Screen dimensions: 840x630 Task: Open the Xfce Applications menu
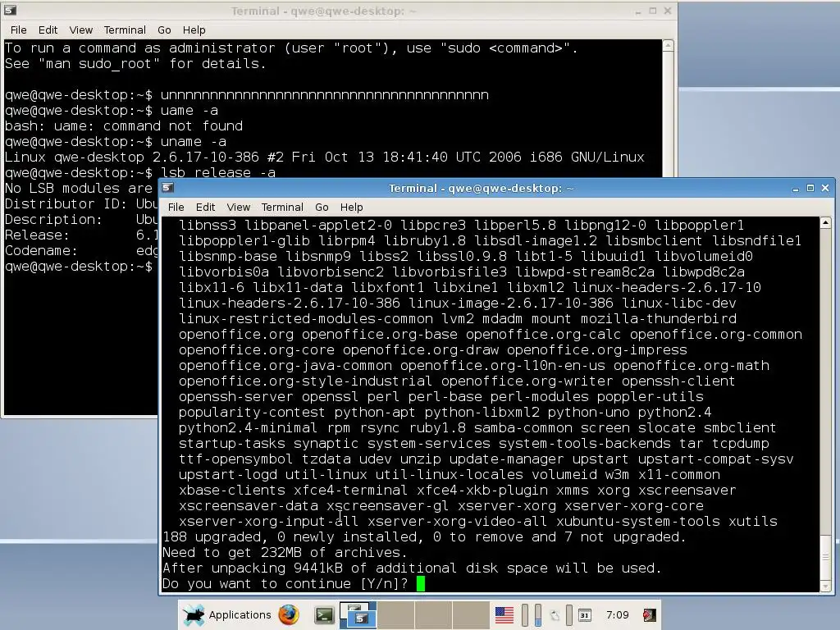click(x=227, y=614)
